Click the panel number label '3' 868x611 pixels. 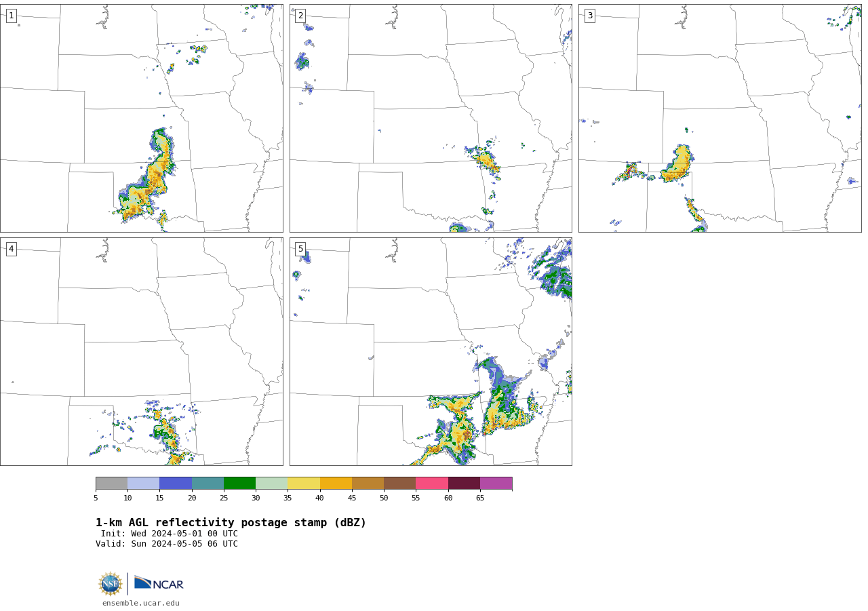click(x=589, y=16)
